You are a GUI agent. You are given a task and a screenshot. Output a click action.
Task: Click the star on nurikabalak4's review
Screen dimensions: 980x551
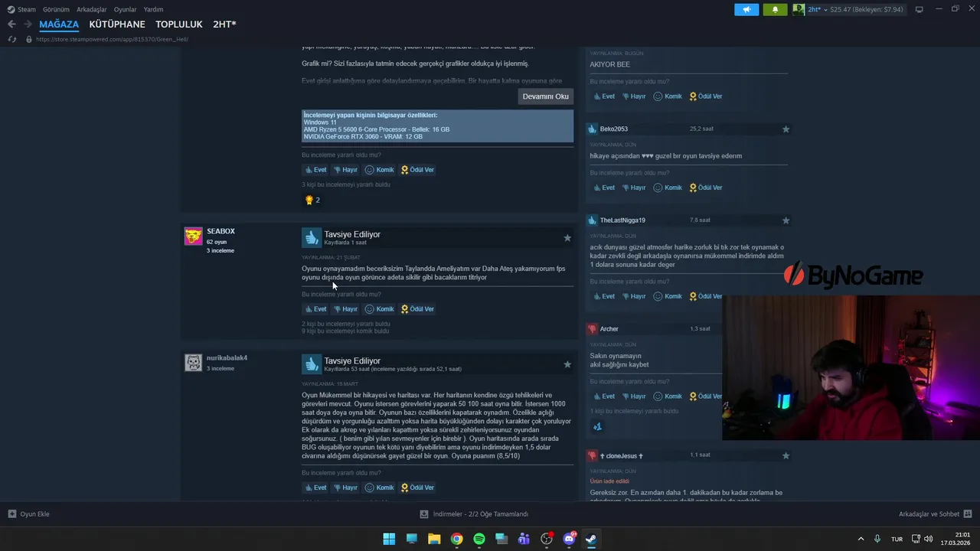[567, 364]
